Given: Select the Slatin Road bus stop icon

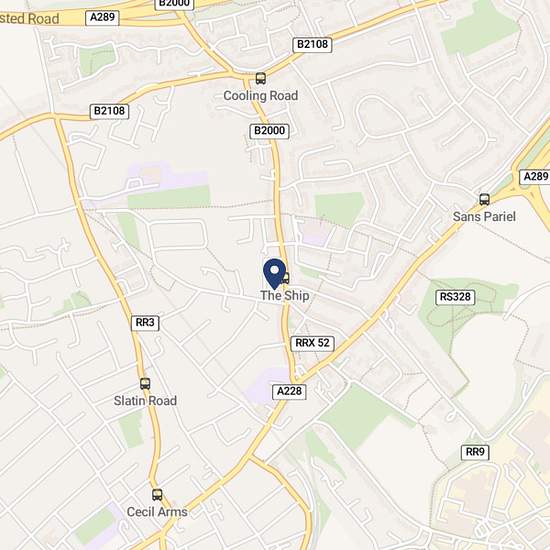Looking at the screenshot, I should click(145, 383).
